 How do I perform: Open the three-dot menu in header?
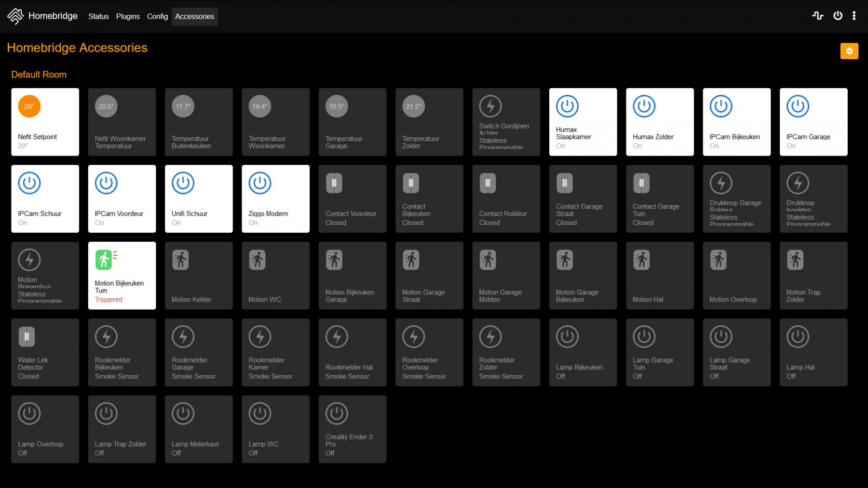click(854, 16)
